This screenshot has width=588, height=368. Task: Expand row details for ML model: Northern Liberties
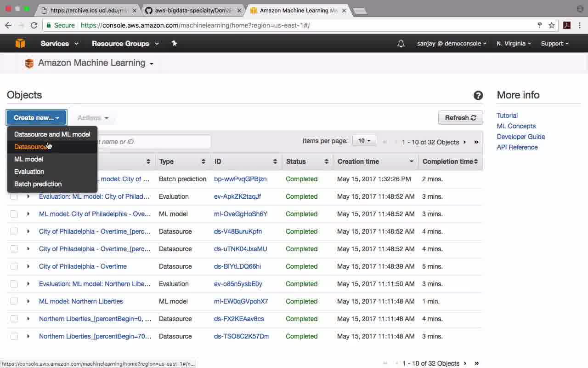28,301
